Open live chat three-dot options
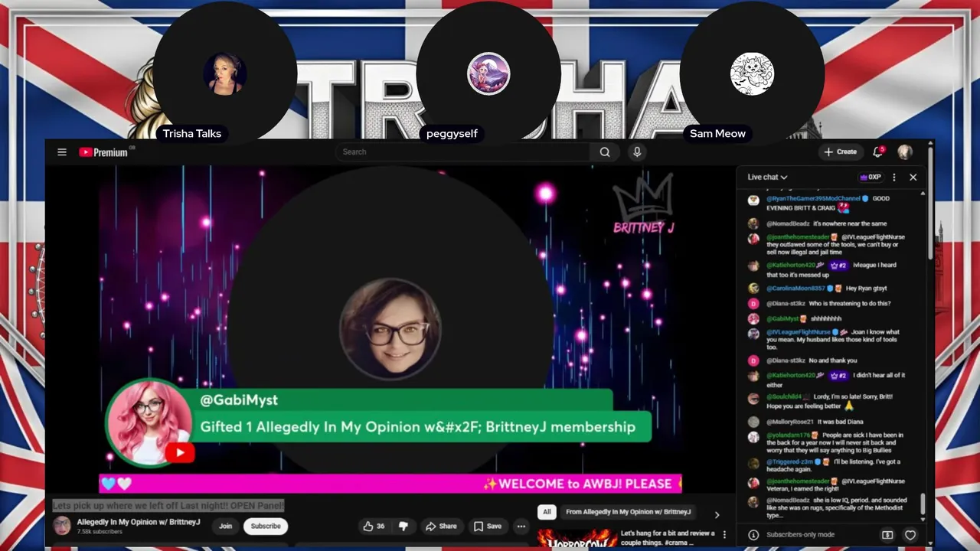The image size is (980, 551). 894,177
